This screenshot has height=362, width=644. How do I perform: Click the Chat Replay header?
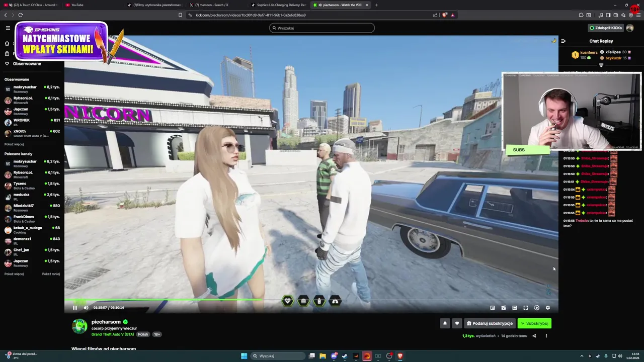(601, 41)
